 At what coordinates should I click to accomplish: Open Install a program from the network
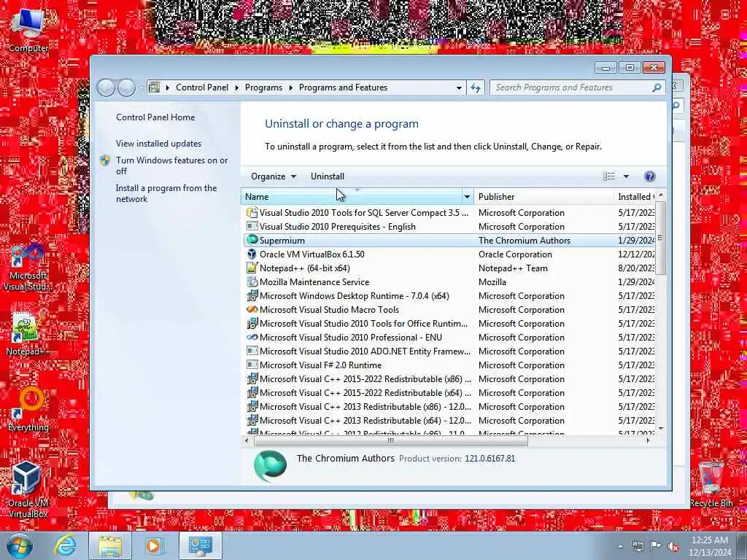point(166,193)
